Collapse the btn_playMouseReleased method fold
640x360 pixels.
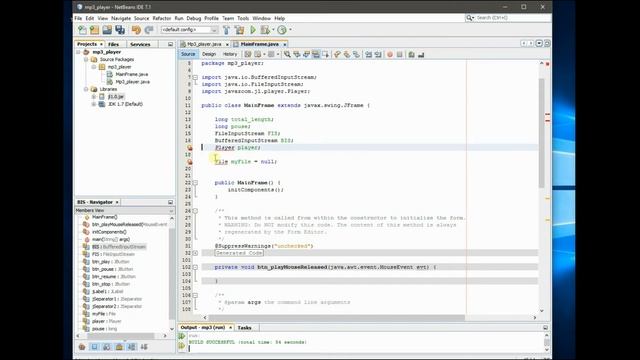195,267
